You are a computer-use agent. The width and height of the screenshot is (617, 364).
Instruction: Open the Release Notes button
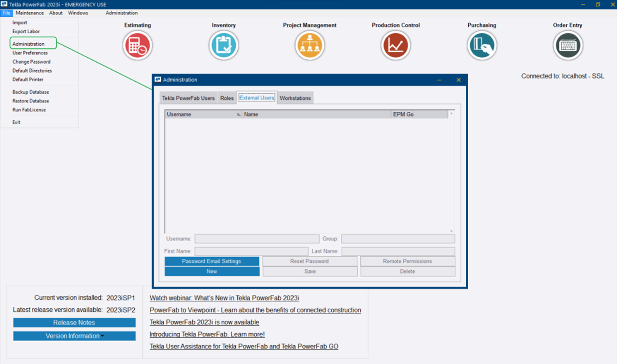[x=74, y=323]
